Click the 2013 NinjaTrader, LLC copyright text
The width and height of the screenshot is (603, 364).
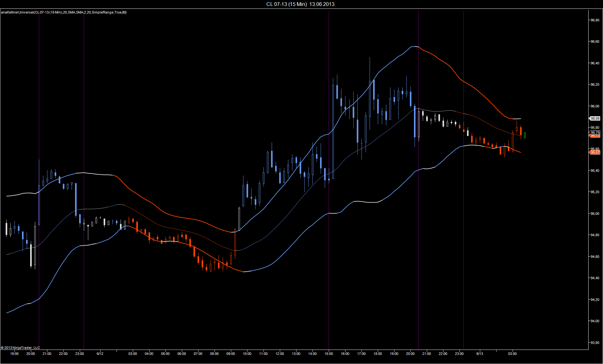click(x=20, y=348)
